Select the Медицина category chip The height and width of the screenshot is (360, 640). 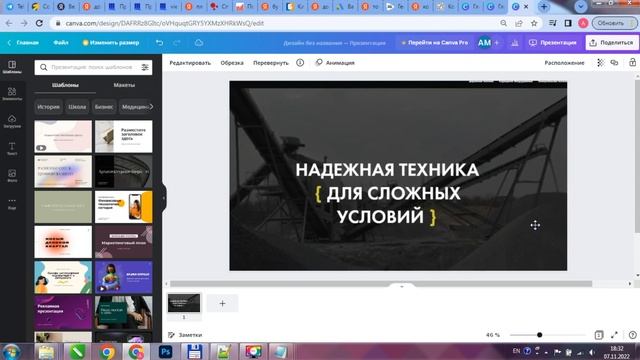tap(135, 107)
